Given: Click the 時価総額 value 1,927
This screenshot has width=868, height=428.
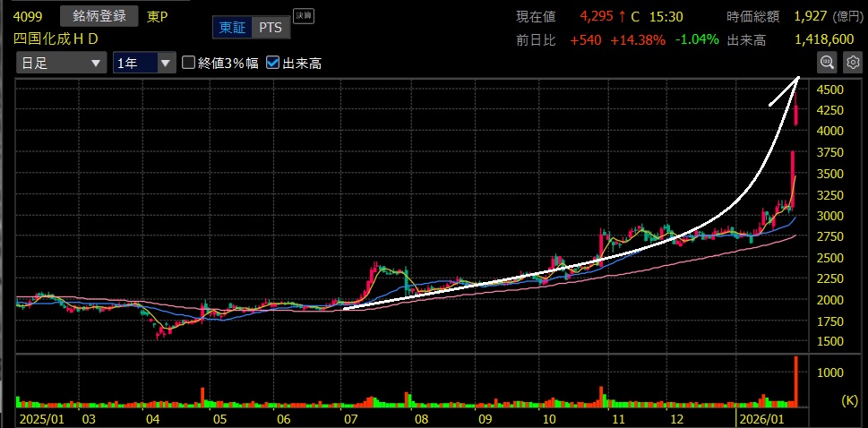Looking at the screenshot, I should [x=812, y=17].
